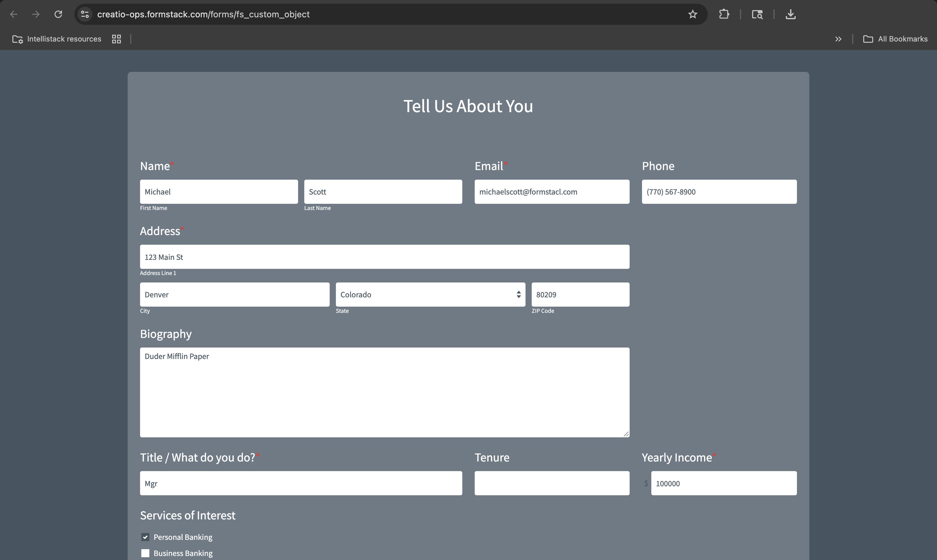Click the Biography textarea resize handle
Viewport: 937px width, 560px height.
coord(626,434)
